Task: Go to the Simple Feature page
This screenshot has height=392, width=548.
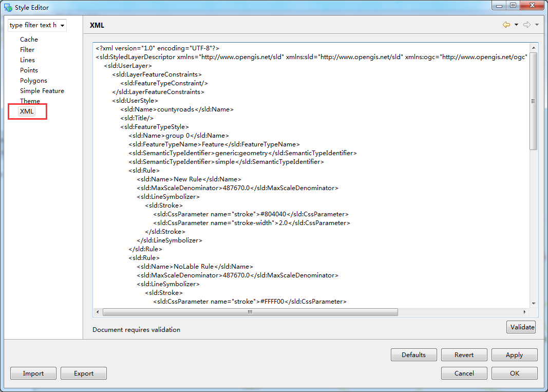Action: (42, 90)
